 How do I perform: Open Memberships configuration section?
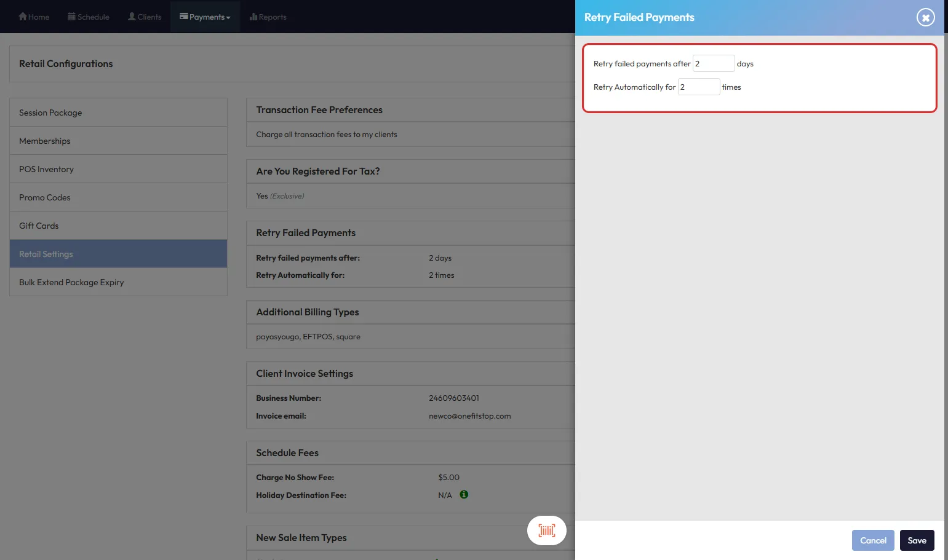[45, 141]
